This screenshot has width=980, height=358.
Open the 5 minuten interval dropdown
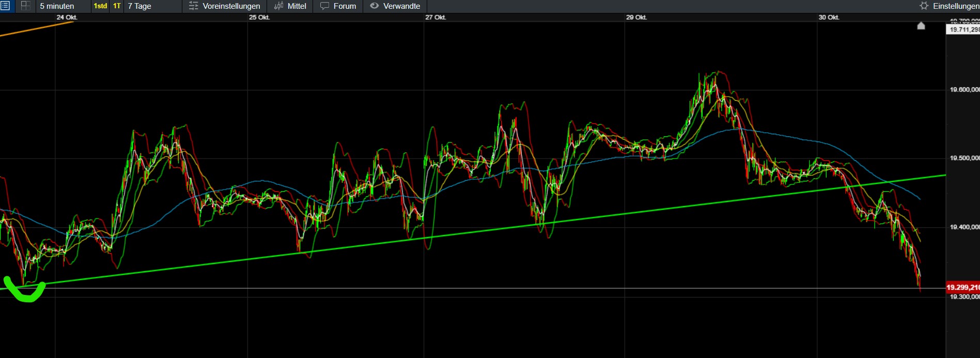point(57,6)
